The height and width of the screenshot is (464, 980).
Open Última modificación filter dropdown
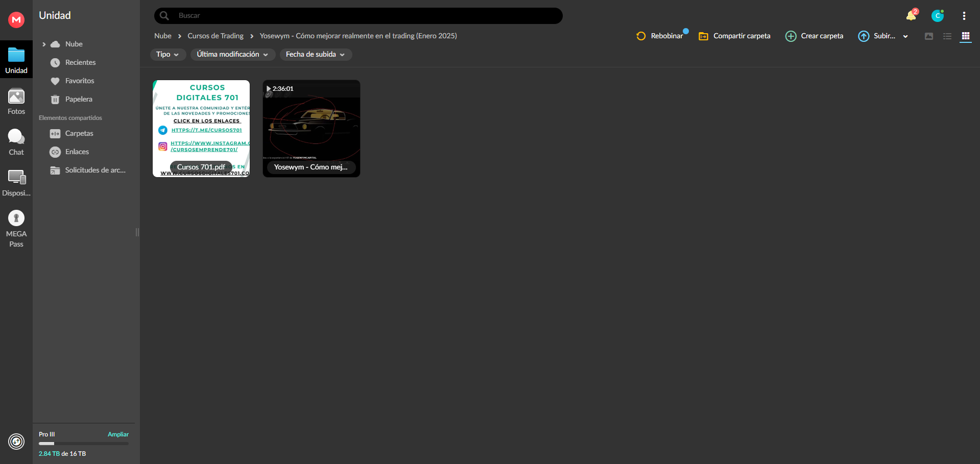[x=233, y=54]
